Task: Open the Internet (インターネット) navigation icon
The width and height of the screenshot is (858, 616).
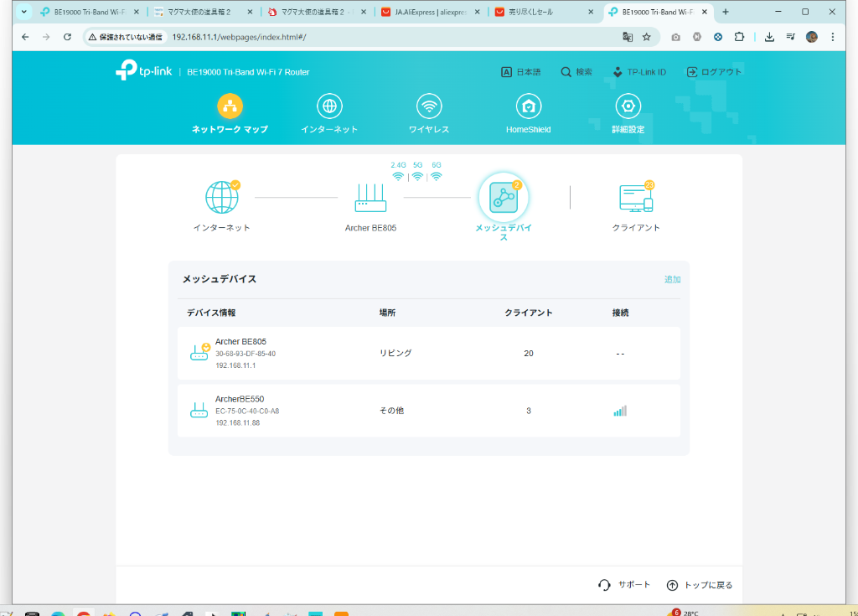Action: click(329, 106)
